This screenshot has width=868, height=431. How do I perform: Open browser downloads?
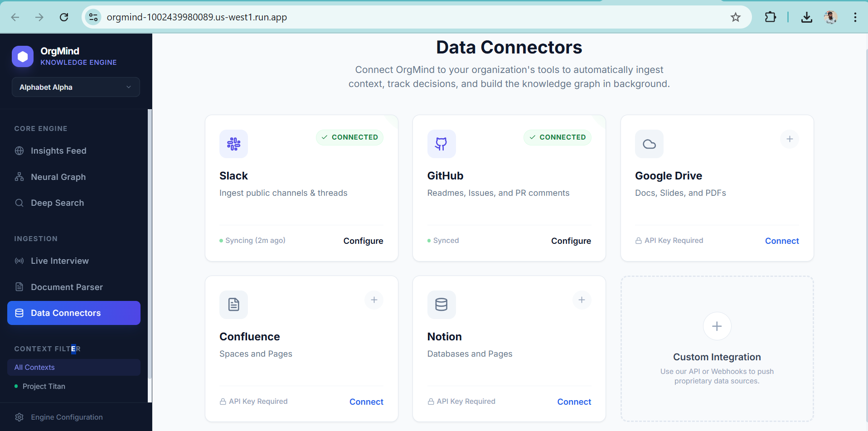(807, 17)
